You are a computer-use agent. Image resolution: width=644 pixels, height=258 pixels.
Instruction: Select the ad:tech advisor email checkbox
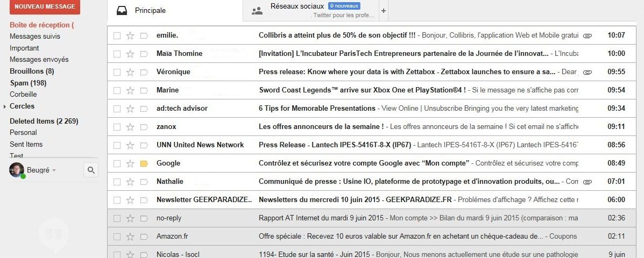tap(117, 109)
